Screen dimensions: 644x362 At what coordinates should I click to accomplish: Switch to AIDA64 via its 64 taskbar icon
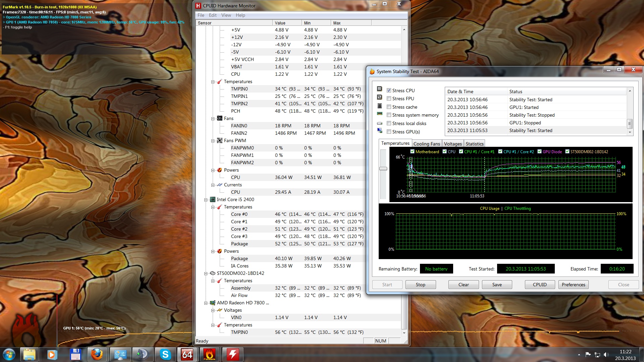pos(187,355)
